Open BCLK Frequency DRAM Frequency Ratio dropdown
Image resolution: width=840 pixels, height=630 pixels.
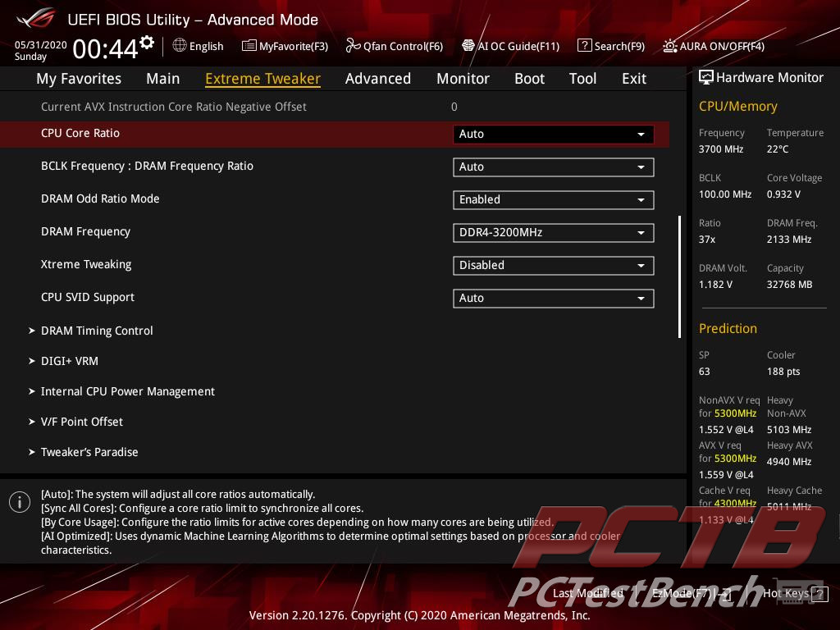point(554,167)
